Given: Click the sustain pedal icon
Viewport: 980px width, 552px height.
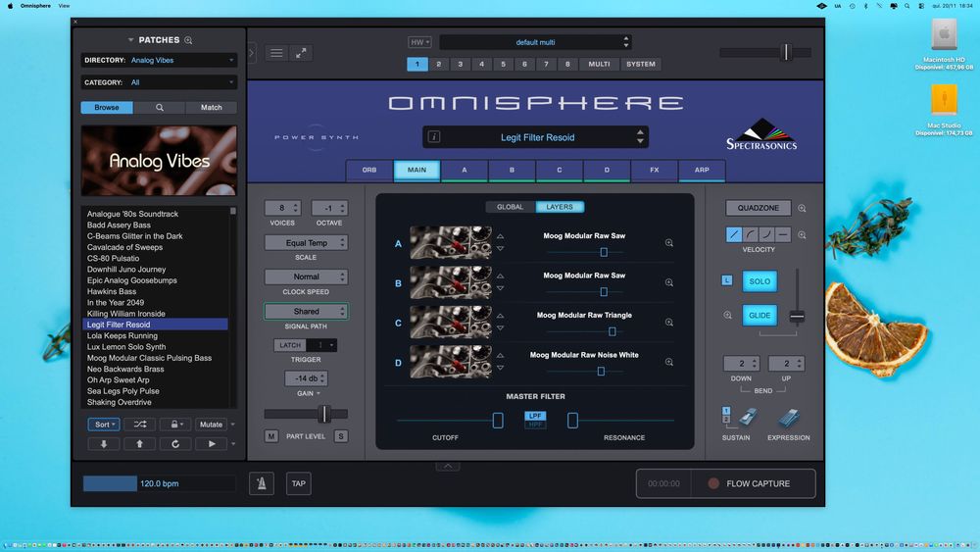Looking at the screenshot, I should coord(747,417).
